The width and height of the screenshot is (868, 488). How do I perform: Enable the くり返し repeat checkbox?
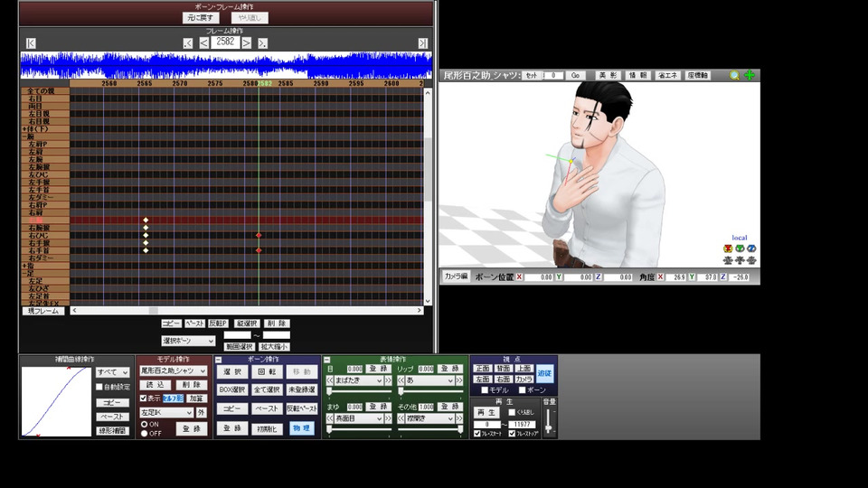[x=512, y=412]
